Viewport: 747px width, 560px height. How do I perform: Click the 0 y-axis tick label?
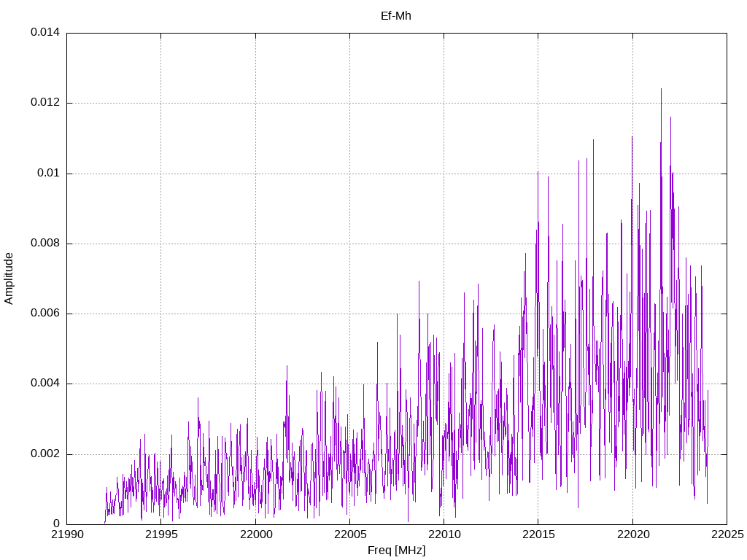coord(56,524)
